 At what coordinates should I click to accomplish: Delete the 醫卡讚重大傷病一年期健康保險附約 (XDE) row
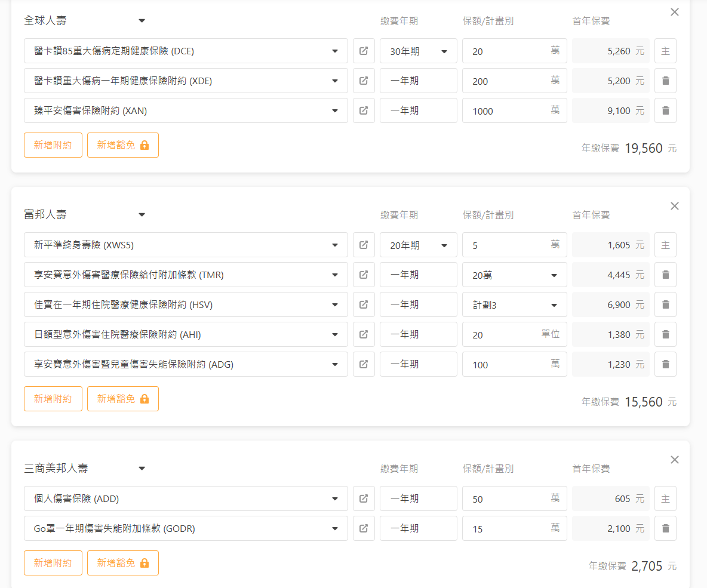665,81
